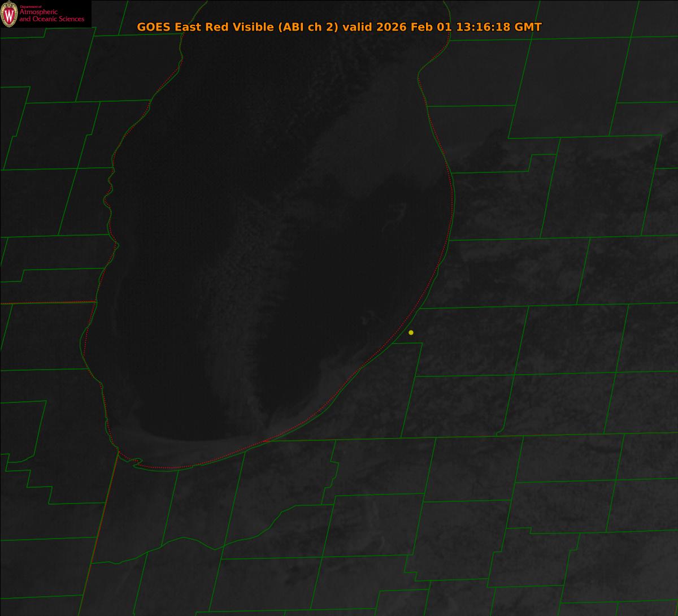Open the Atmospheric and Oceanic Sciences link
The height and width of the screenshot is (616, 678).
tap(51, 16)
